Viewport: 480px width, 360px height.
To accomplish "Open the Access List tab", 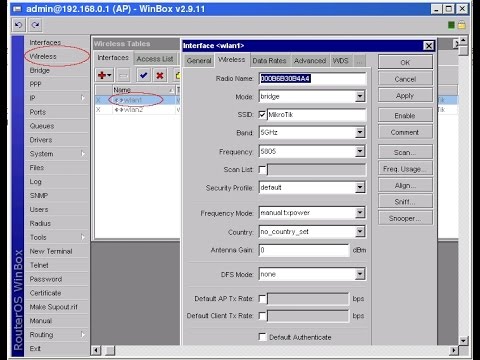I will 155,59.
